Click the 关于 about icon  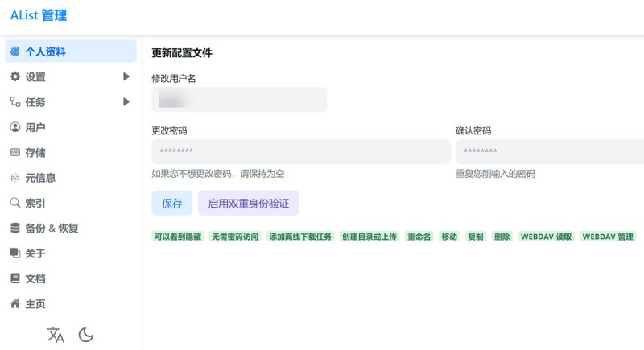pos(15,253)
